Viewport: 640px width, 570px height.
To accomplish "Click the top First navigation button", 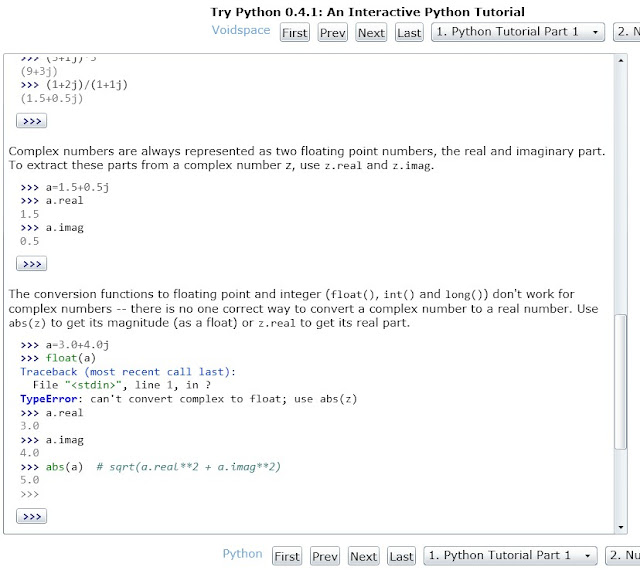I will (295, 33).
